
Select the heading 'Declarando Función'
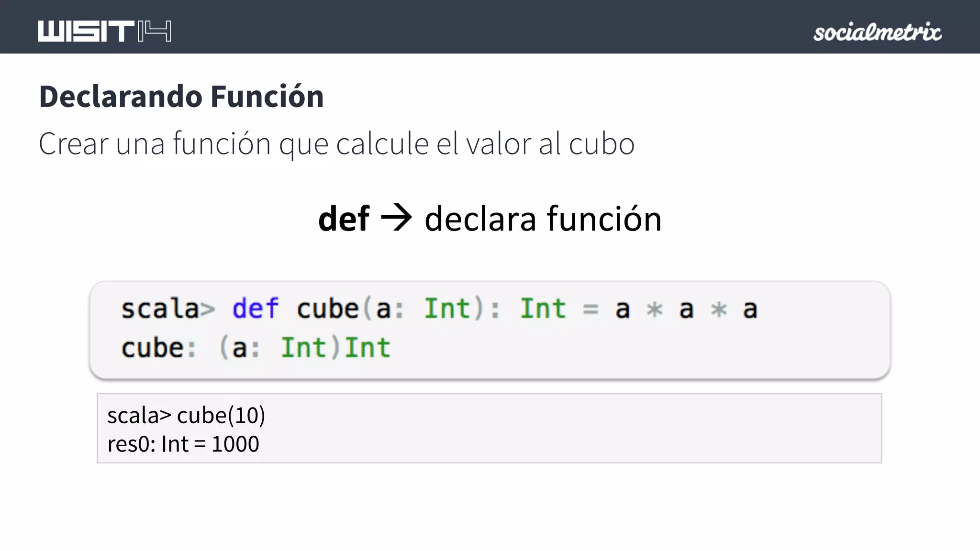[x=181, y=96]
